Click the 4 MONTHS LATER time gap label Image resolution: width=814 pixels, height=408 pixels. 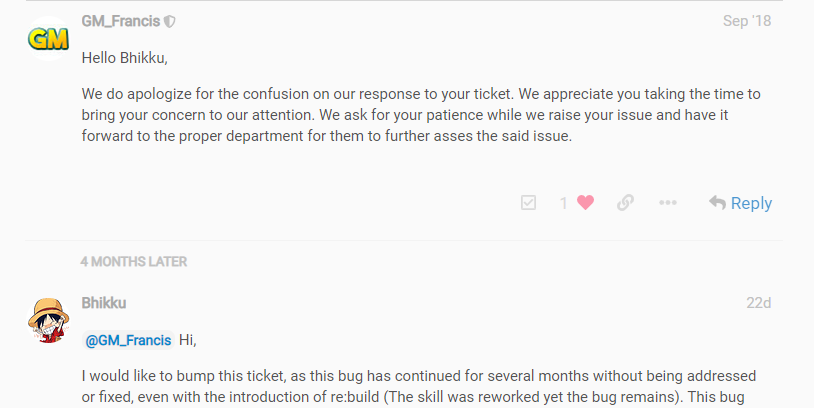point(134,262)
